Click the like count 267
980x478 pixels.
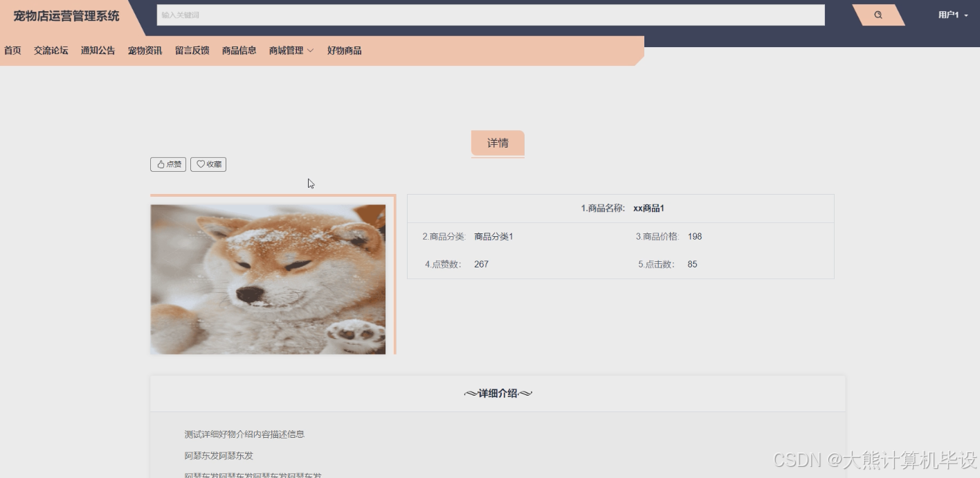(482, 265)
